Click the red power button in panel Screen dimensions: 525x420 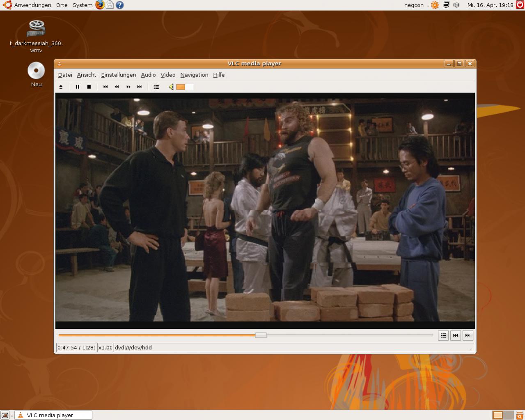coord(520,5)
